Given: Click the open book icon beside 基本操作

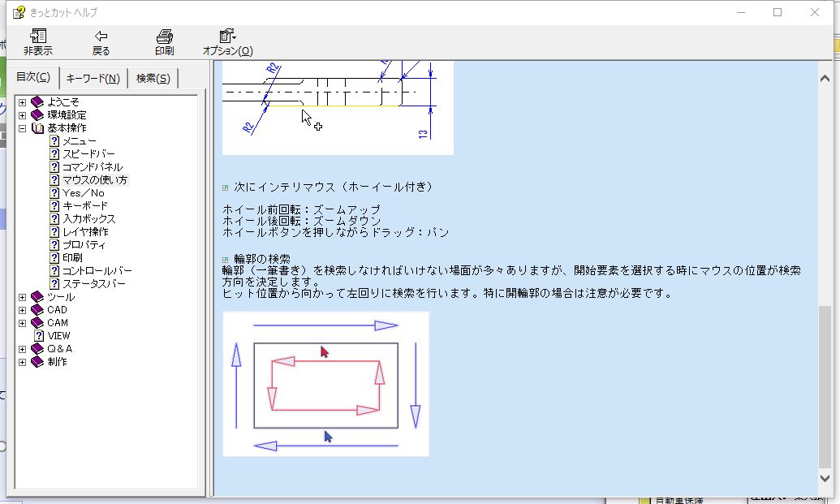Looking at the screenshot, I should (37, 128).
